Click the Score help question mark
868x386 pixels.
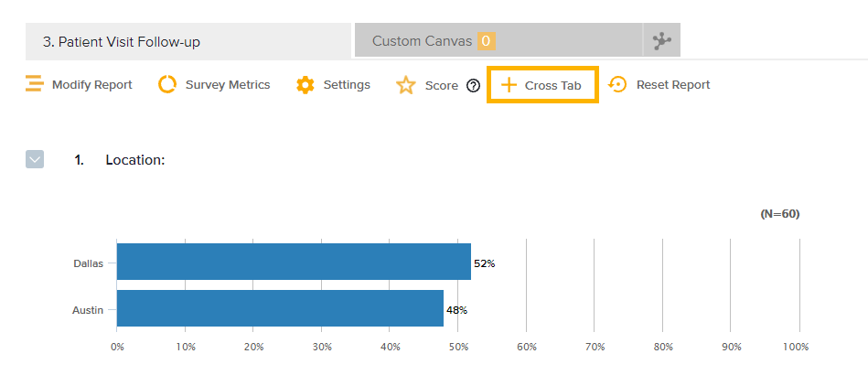point(473,86)
